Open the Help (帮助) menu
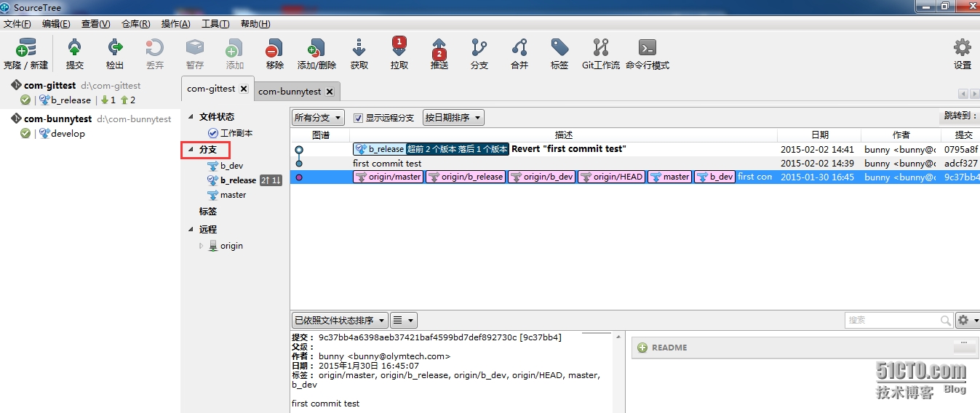Screen dimensions: 980x413 pyautogui.click(x=255, y=24)
